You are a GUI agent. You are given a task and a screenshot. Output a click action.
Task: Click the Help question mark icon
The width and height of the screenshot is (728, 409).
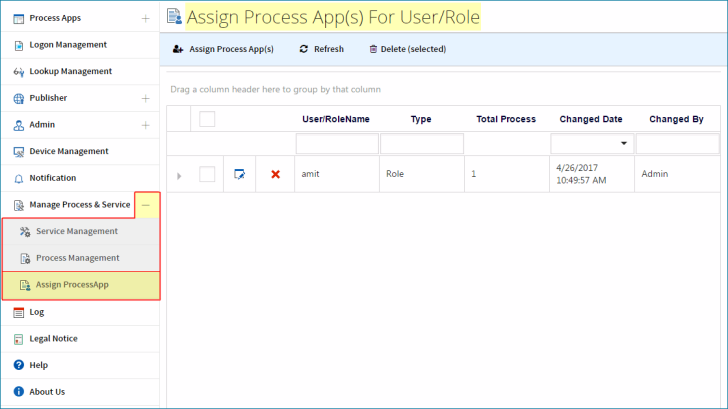click(19, 365)
